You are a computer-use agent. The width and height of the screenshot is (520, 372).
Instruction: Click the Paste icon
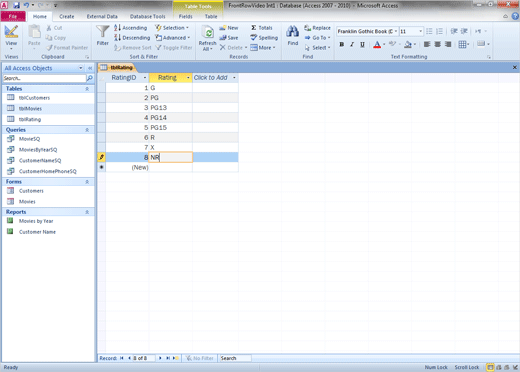[x=34, y=33]
